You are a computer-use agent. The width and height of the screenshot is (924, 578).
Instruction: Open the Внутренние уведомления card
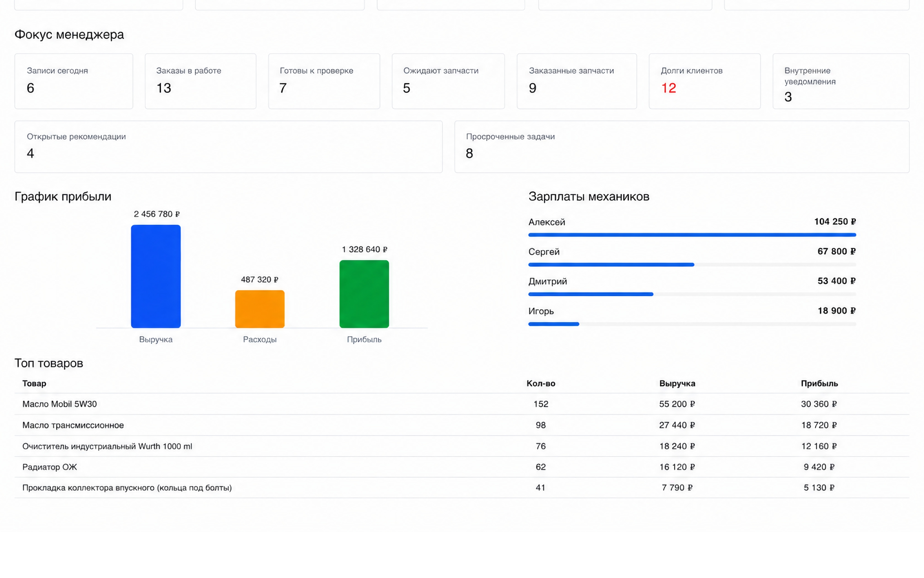(x=841, y=81)
